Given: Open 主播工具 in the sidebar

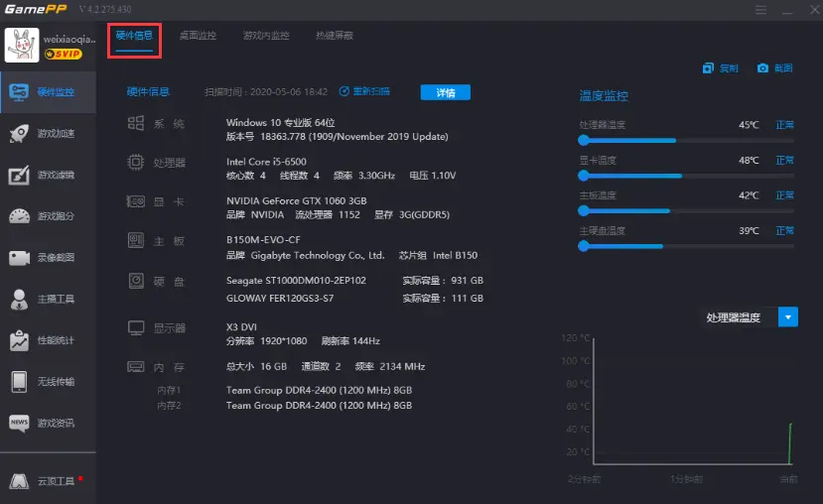Looking at the screenshot, I should click(x=48, y=299).
